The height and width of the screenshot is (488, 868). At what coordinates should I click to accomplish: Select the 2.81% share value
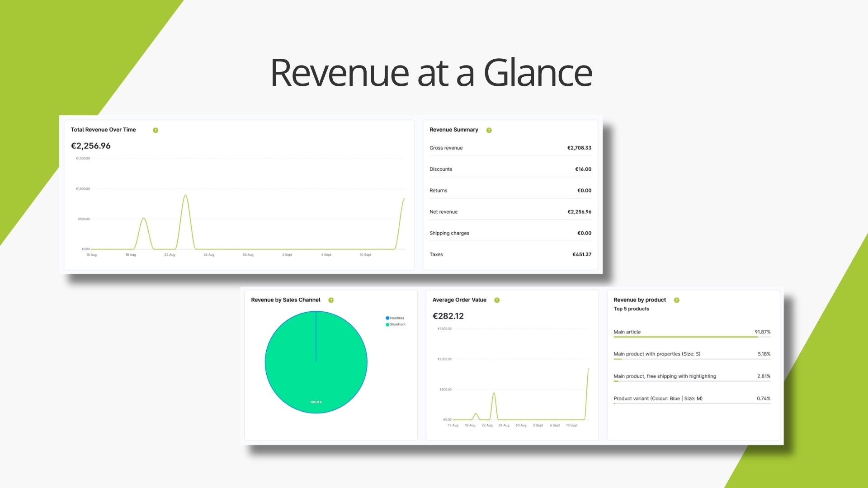click(764, 376)
